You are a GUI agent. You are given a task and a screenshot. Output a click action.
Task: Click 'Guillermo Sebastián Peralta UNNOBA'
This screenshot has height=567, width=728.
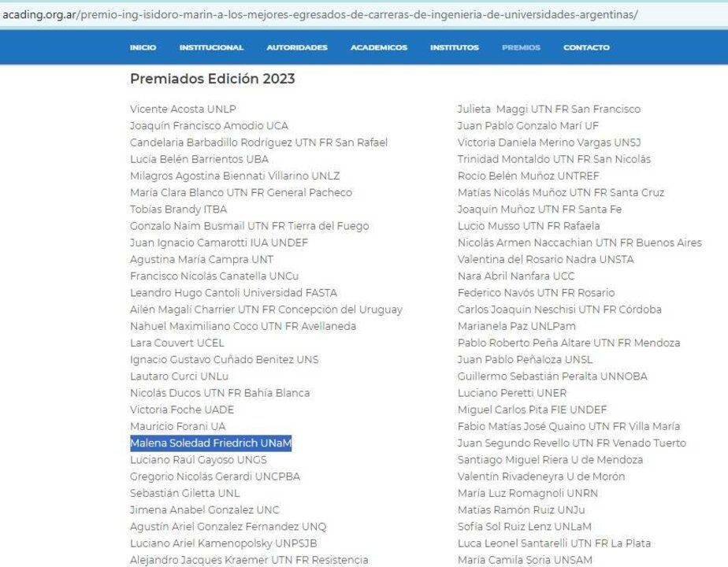(552, 376)
